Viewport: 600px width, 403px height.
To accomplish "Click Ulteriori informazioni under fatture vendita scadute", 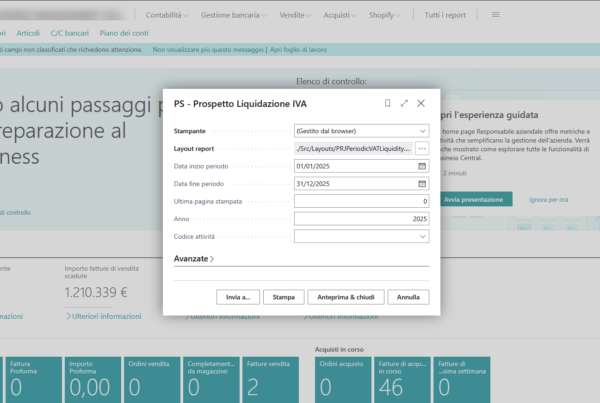I will 103,316.
